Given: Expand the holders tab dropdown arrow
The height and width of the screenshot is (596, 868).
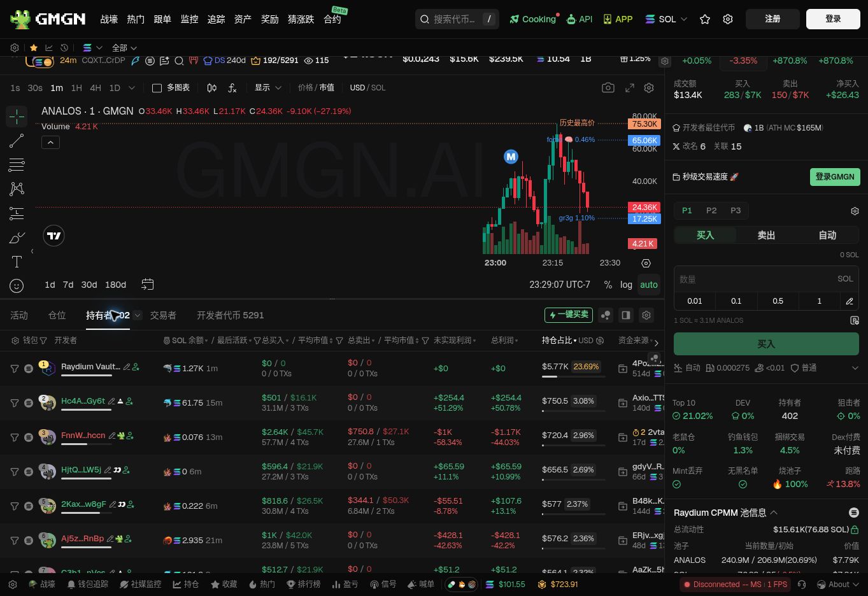Looking at the screenshot, I should tap(138, 315).
